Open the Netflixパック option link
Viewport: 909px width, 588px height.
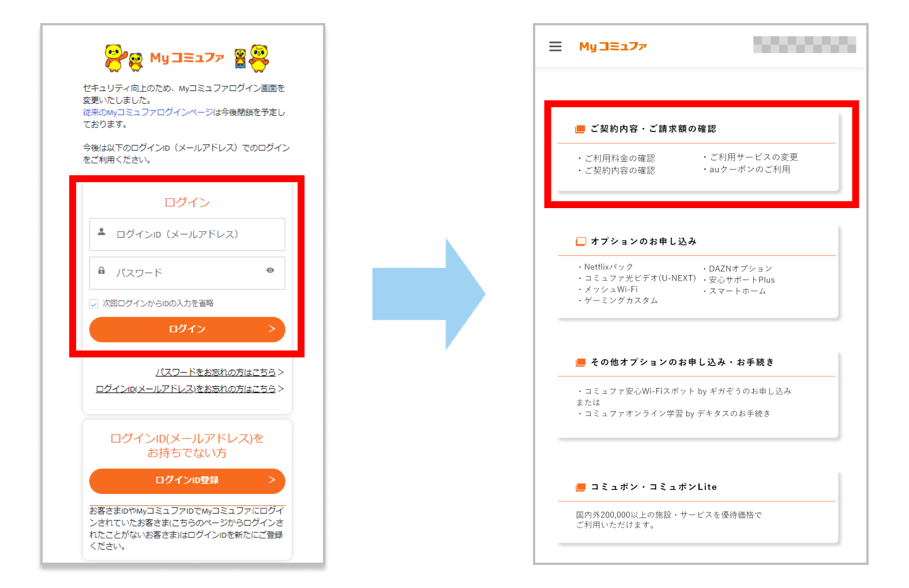click(x=608, y=267)
